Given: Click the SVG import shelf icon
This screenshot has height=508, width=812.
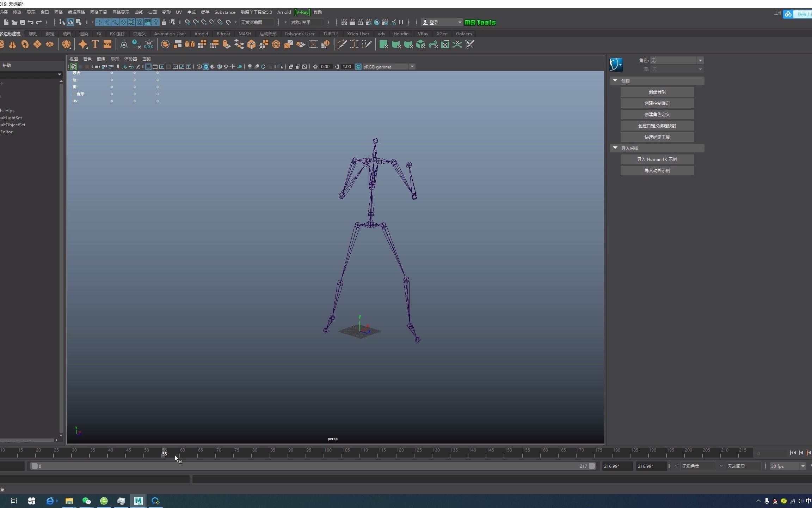Looking at the screenshot, I should 107,44.
